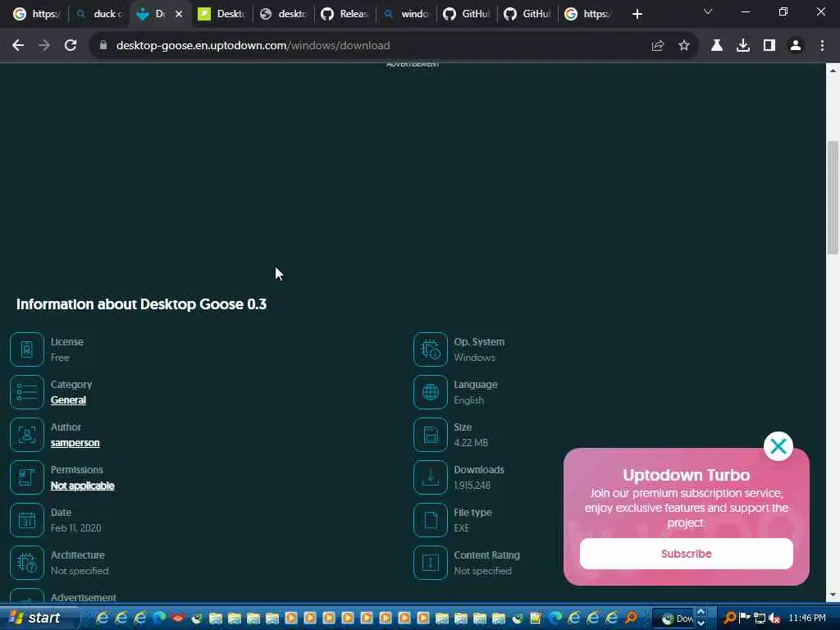Click the Author person icon
Screen dimensions: 840x630
pyautogui.click(x=27, y=435)
